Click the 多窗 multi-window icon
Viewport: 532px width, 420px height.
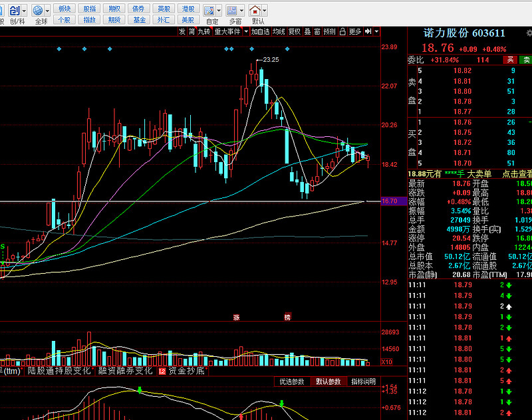click(233, 11)
